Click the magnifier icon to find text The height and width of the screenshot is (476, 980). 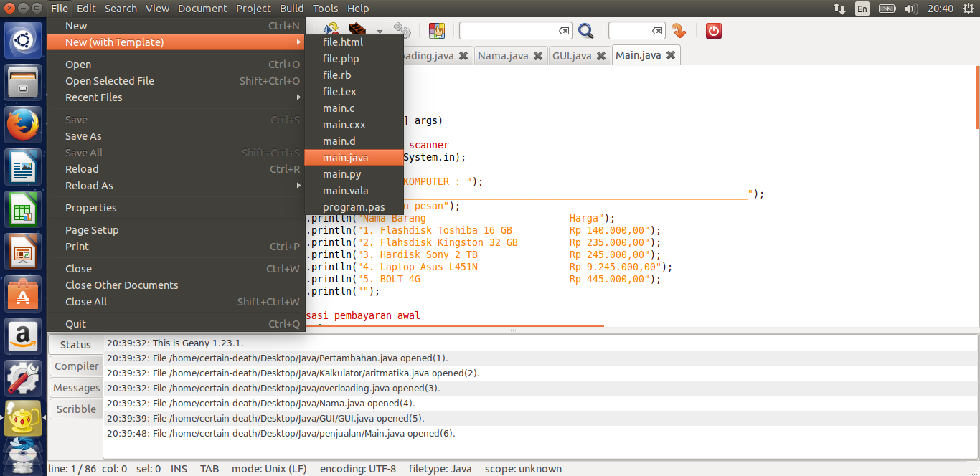tap(586, 30)
